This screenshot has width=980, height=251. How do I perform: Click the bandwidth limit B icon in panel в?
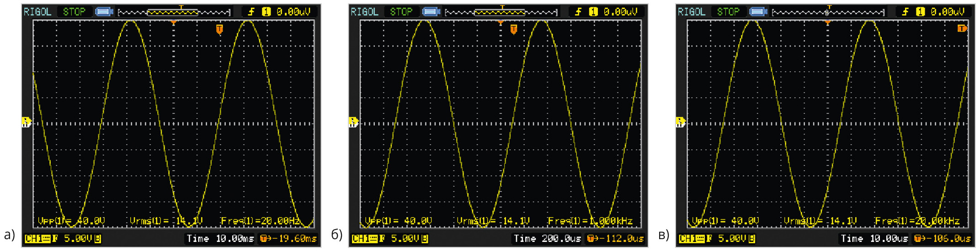752,238
